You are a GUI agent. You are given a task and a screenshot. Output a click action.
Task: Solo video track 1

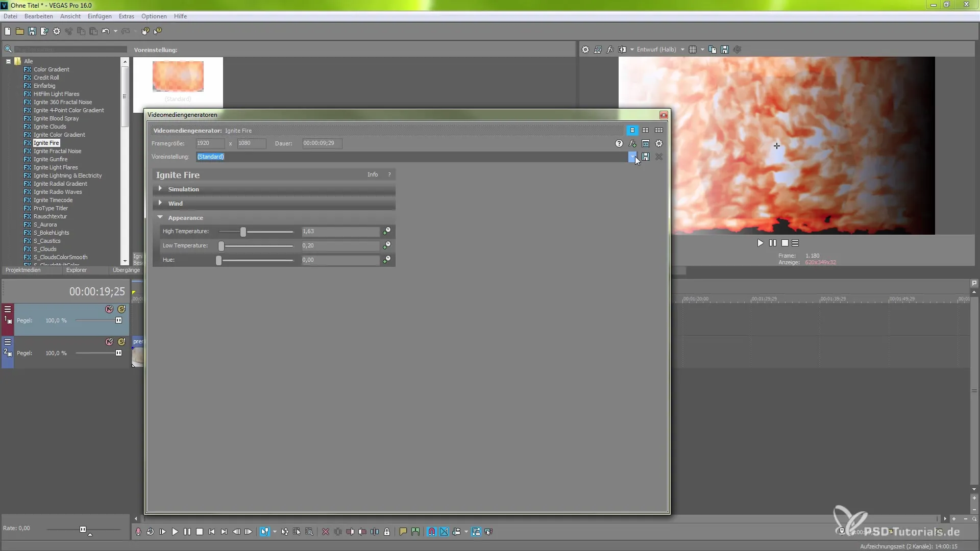click(121, 309)
